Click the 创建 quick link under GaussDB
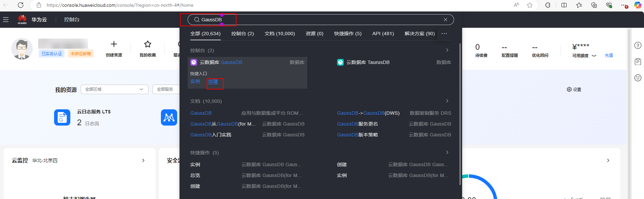 pos(213,81)
